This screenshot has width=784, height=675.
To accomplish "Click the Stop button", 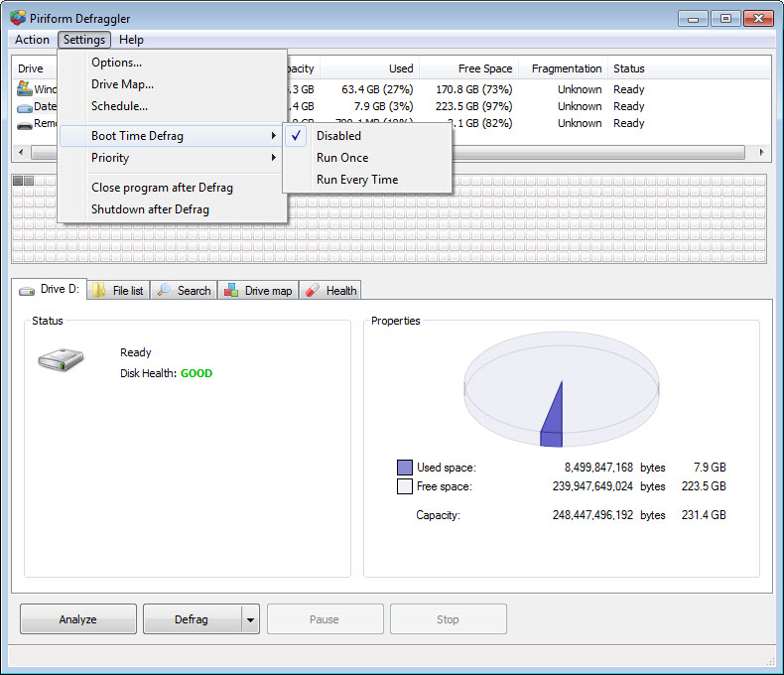I will [448, 619].
